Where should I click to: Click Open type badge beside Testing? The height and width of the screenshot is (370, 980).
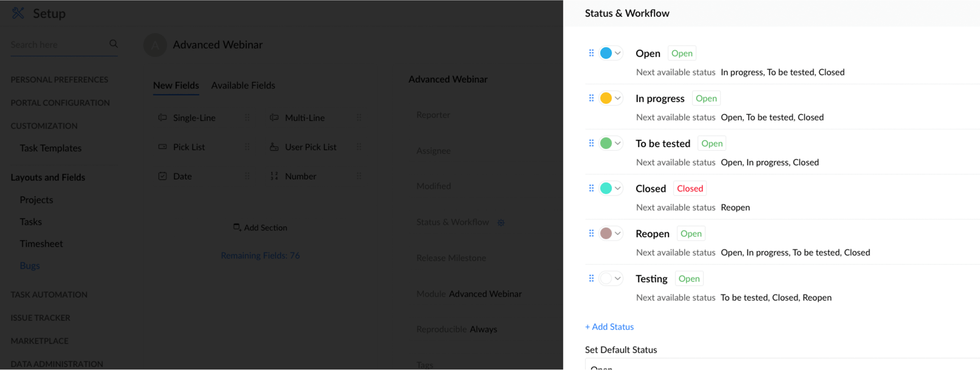pos(689,278)
